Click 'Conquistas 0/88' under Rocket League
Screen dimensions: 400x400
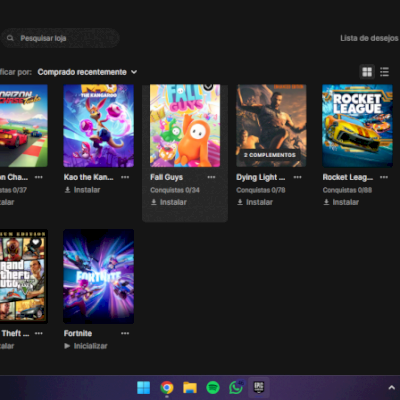pos(347,190)
